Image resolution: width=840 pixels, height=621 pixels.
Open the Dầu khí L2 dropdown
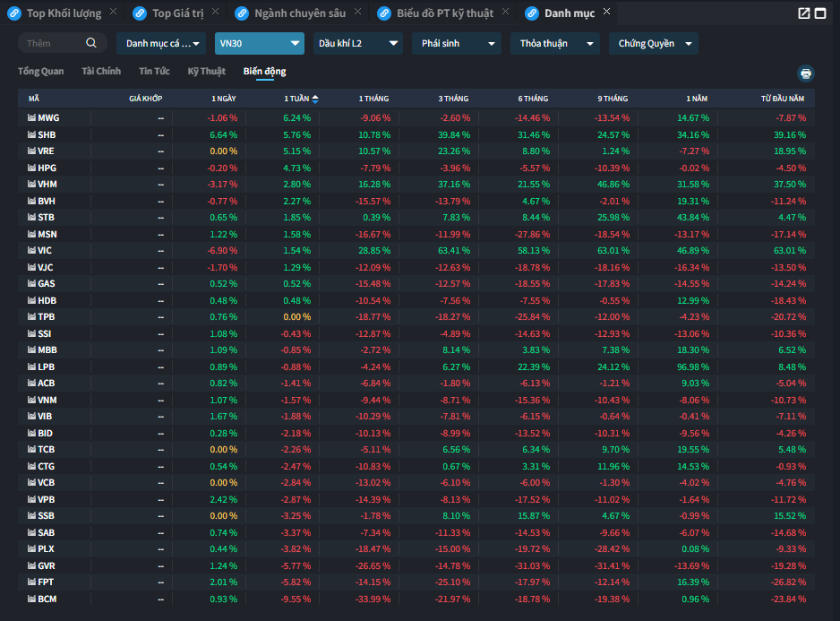[358, 43]
